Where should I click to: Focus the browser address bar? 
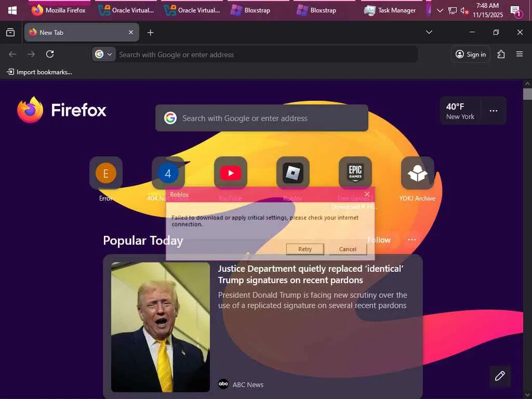point(267,54)
